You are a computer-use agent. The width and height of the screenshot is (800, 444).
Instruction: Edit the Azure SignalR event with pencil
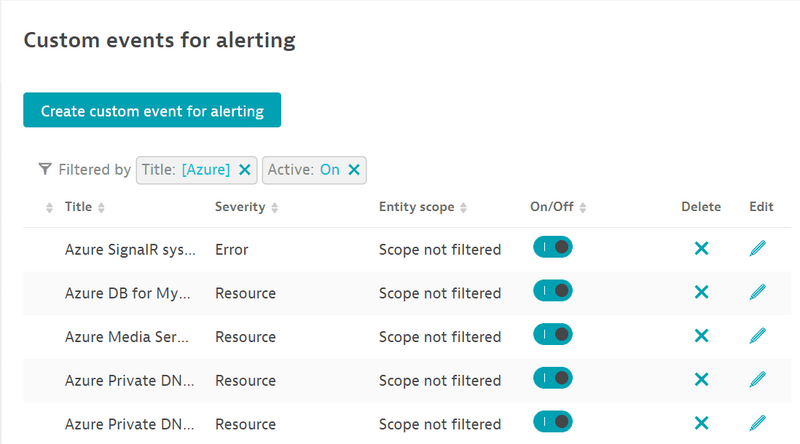pos(758,248)
